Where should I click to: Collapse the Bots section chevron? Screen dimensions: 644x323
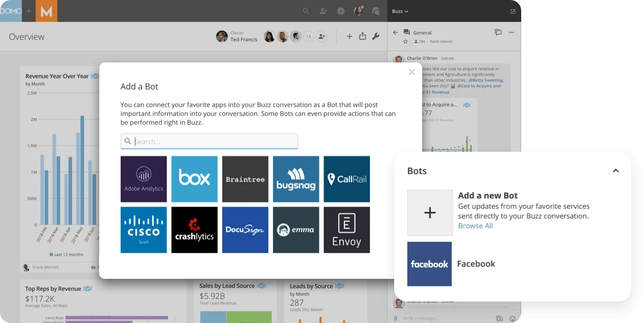[x=615, y=171]
